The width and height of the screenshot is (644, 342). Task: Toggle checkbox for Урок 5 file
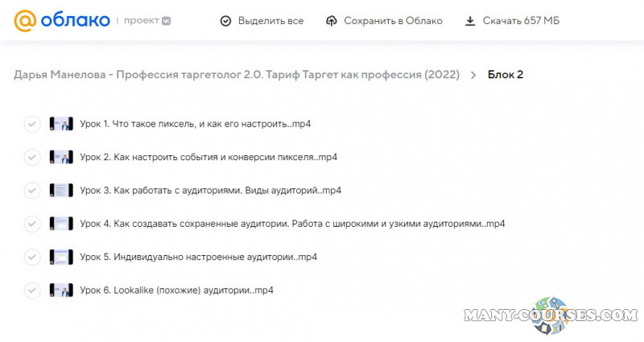pyautogui.click(x=32, y=257)
